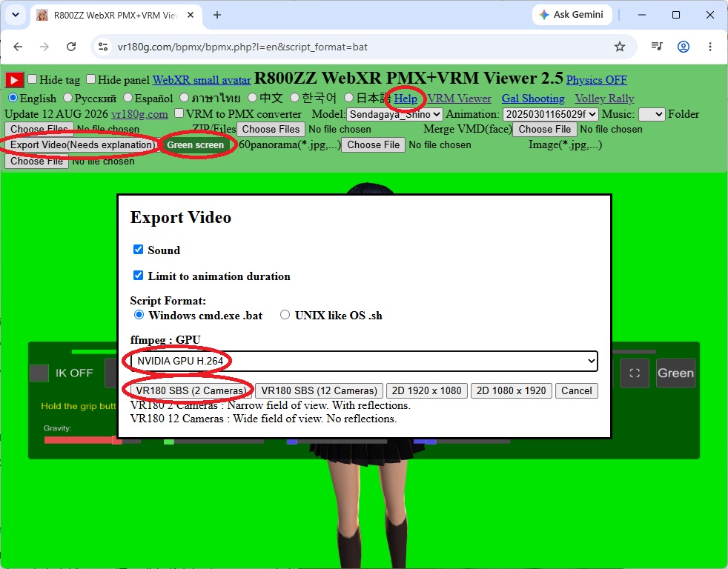The image size is (728, 569).
Task: Toggle the Hide tag checkbox
Action: (x=32, y=79)
